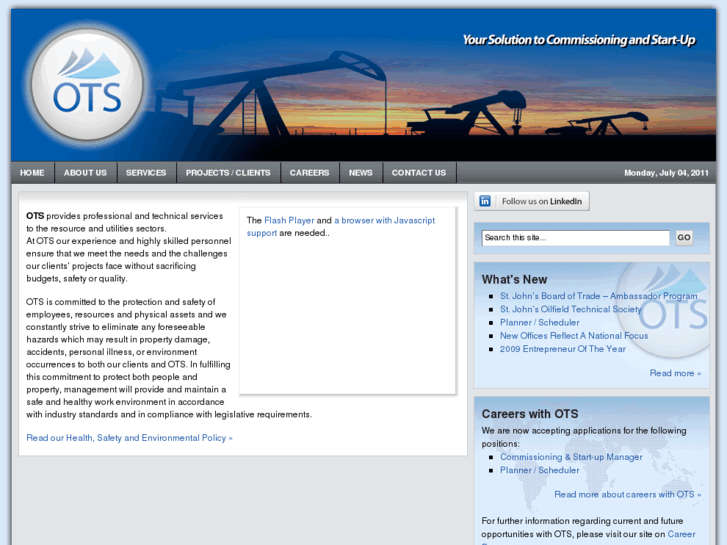
Task: Open St. John's Board of Trade news
Action: coord(598,296)
